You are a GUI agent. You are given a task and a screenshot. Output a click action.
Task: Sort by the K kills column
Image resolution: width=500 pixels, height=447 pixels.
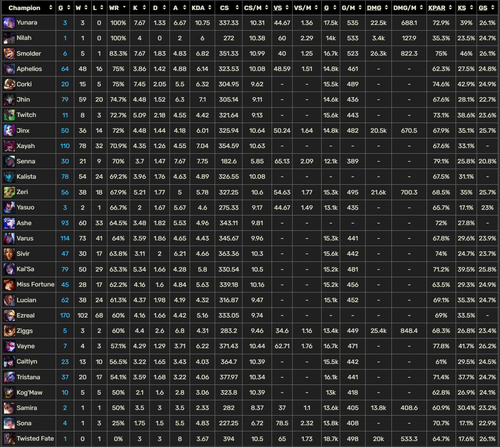pyautogui.click(x=139, y=8)
